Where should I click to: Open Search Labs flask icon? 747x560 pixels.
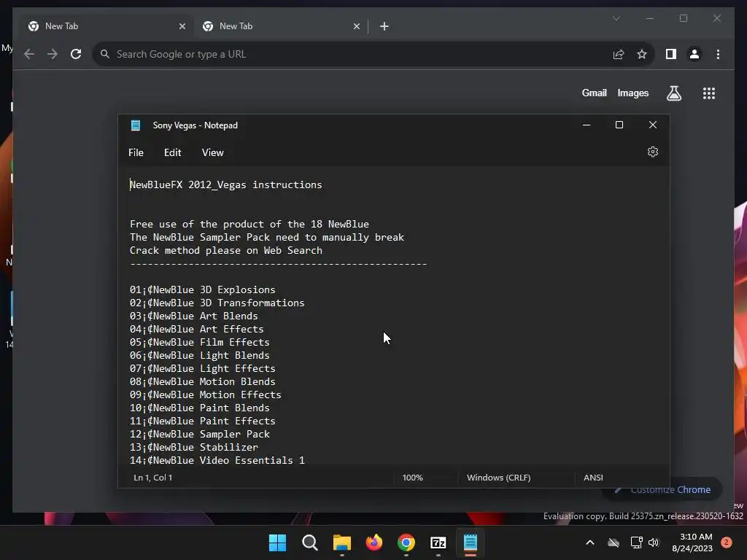673,93
